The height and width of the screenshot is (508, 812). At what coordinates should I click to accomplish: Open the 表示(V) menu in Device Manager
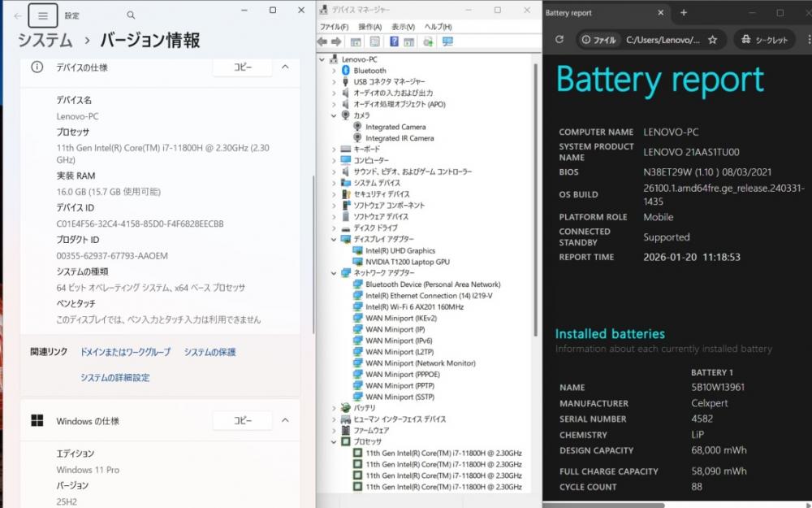[403, 27]
